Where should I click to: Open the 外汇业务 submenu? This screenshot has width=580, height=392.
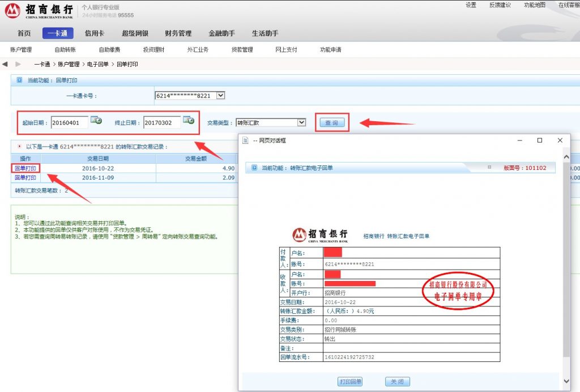coord(198,49)
